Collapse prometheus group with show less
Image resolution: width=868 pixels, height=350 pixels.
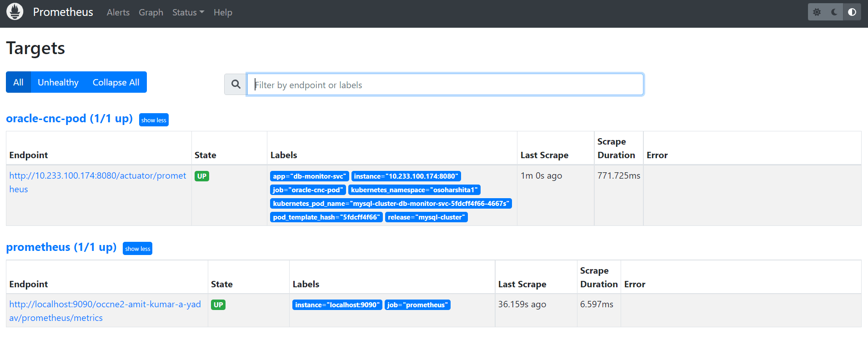(x=138, y=249)
